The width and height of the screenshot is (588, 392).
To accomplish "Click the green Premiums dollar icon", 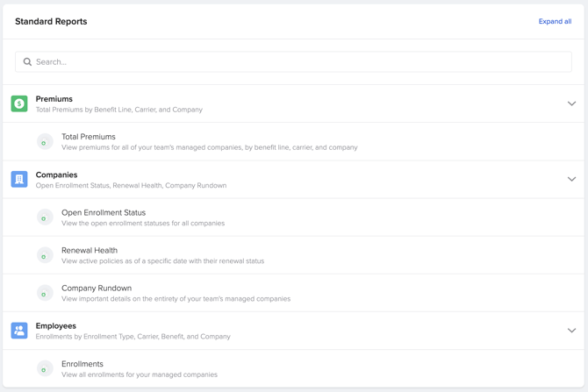I will point(19,103).
